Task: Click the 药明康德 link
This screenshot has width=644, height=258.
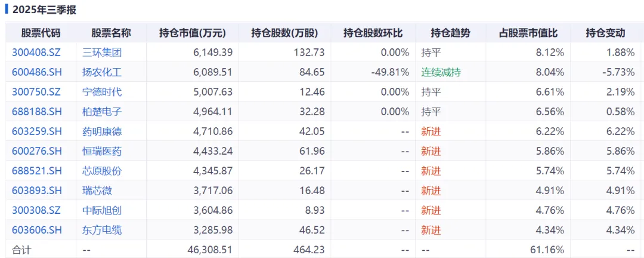Action: point(102,131)
